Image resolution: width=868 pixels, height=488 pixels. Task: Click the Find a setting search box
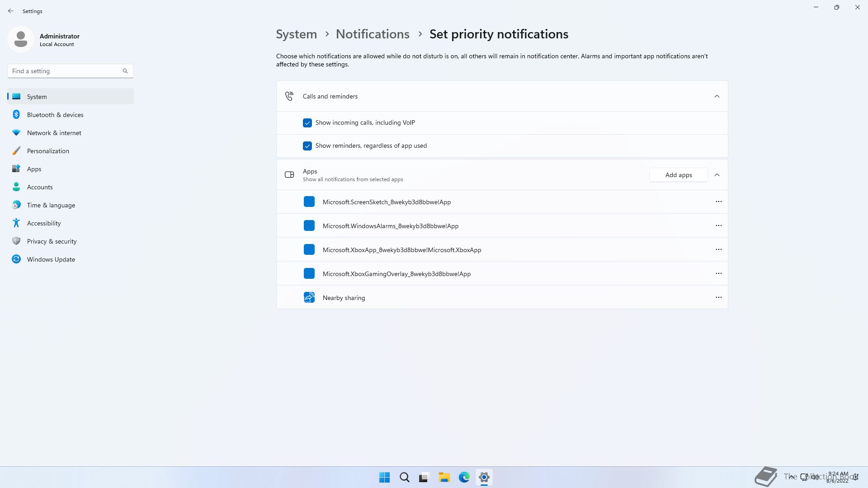(x=66, y=71)
